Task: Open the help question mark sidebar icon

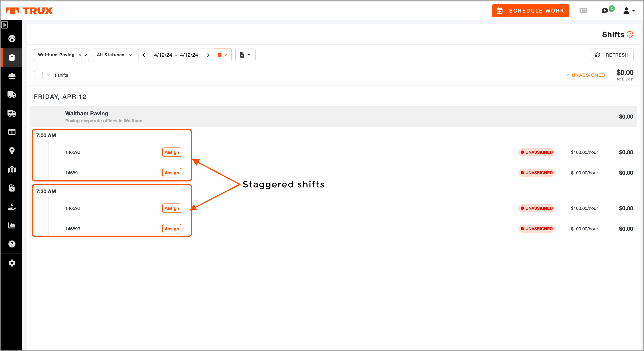Action: [x=12, y=244]
